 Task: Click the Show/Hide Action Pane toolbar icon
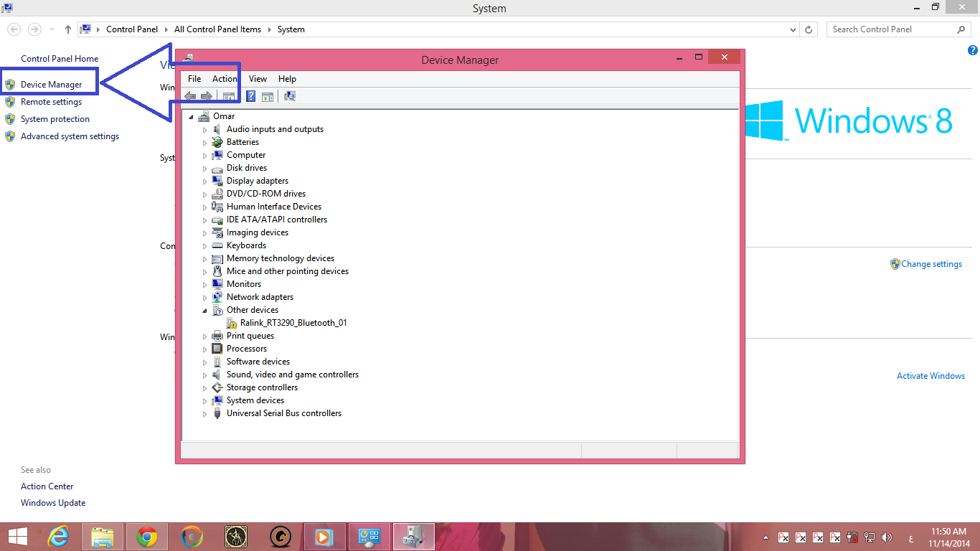268,96
